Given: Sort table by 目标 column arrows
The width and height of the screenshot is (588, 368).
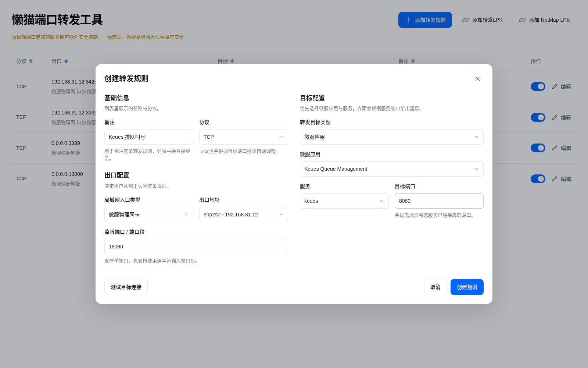Looking at the screenshot, I should coord(232,61).
